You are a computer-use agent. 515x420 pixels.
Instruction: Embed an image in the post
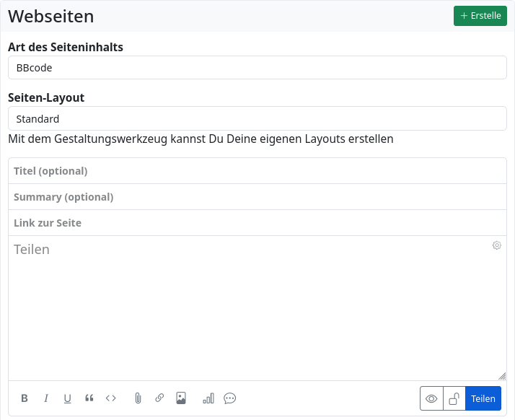pos(181,398)
